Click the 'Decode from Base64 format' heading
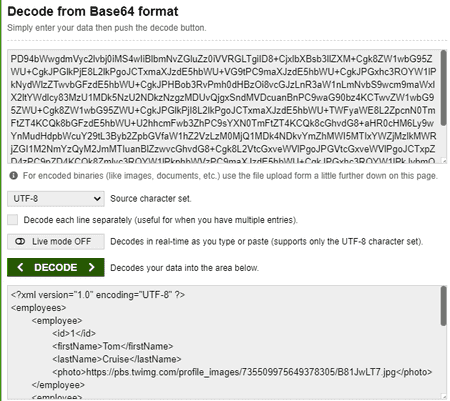The height and width of the screenshot is (401, 450). (x=93, y=11)
